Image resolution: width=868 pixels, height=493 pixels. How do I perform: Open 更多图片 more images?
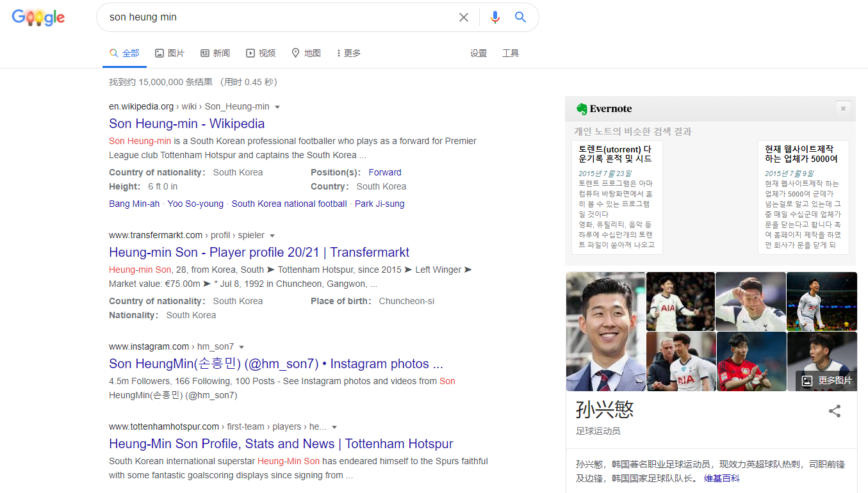click(x=827, y=380)
